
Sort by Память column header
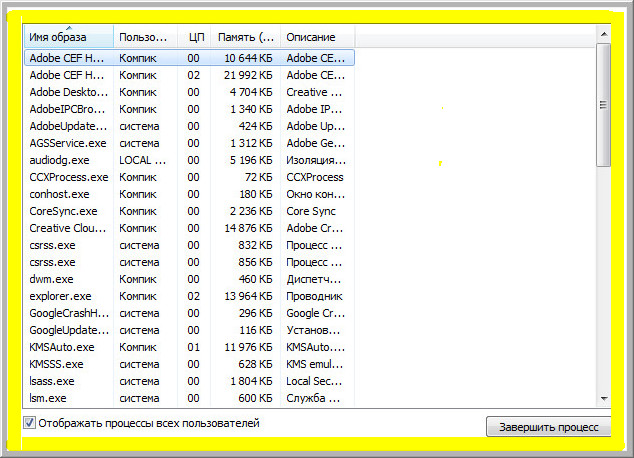245,37
